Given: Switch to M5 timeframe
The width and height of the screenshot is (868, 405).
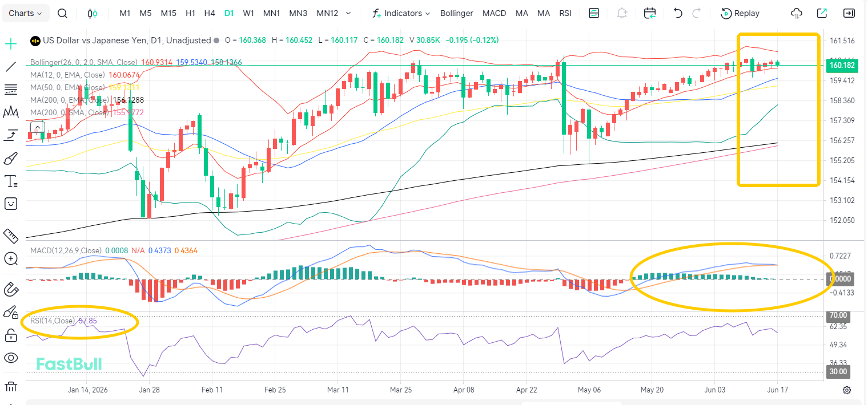Looking at the screenshot, I should pyautogui.click(x=146, y=13).
